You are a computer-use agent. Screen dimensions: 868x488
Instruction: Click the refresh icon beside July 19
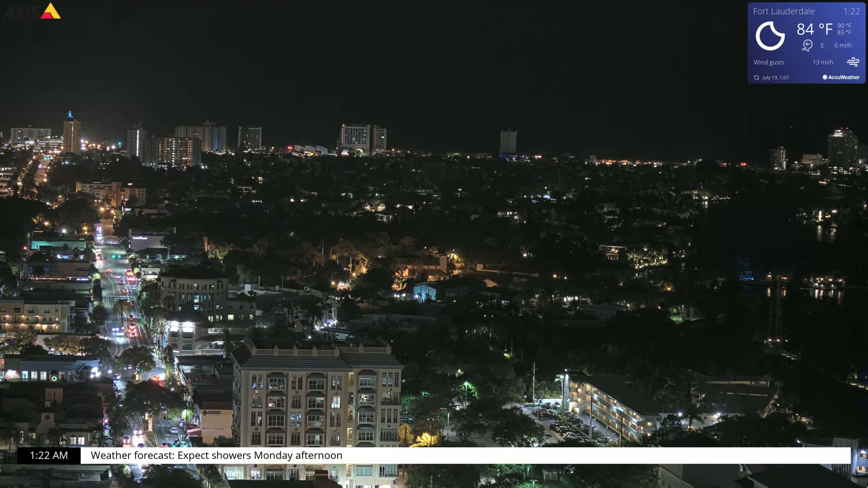pyautogui.click(x=756, y=77)
